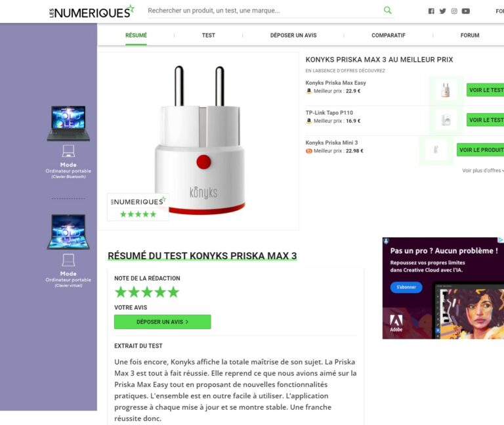This screenshot has height=425, width=504.
Task: Open the Konyks Priska Max Easy link
Action: point(335,83)
